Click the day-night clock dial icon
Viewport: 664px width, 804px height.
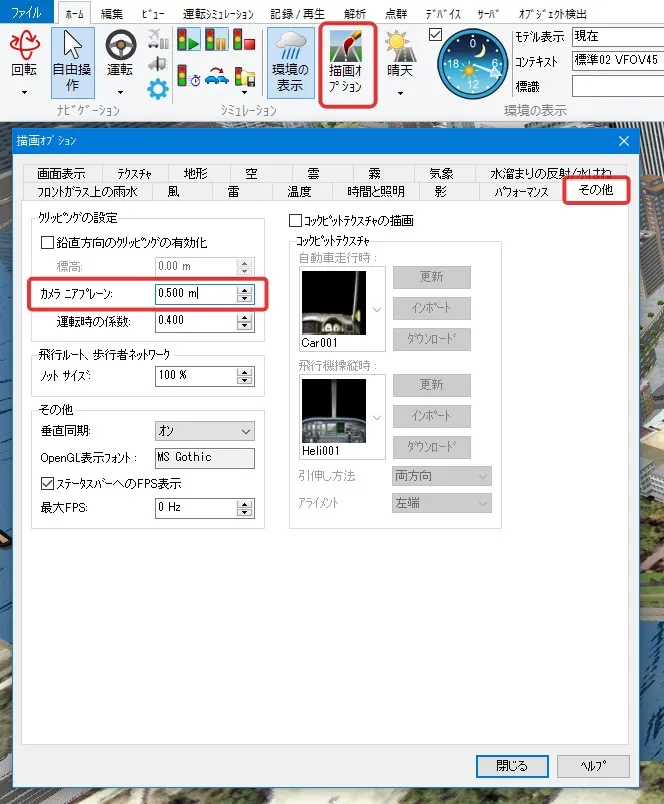(474, 63)
